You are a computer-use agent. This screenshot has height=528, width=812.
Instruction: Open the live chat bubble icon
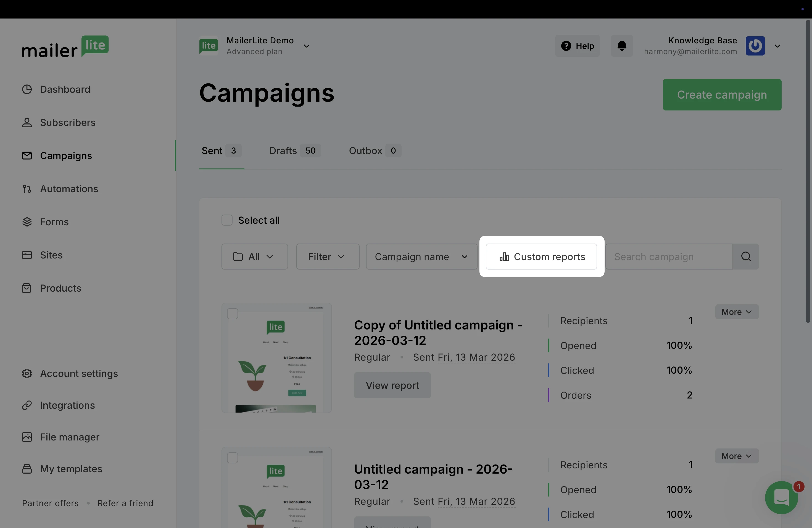coord(781,497)
